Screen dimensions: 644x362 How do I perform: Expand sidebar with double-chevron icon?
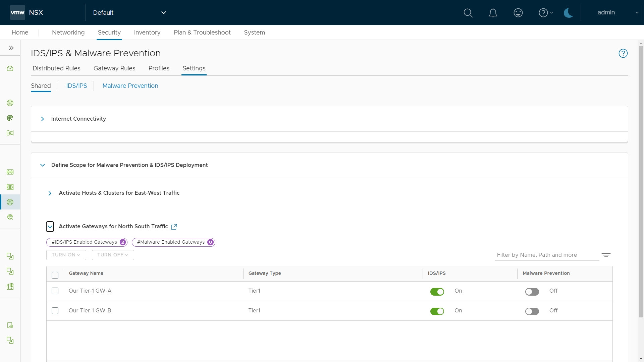(x=11, y=48)
